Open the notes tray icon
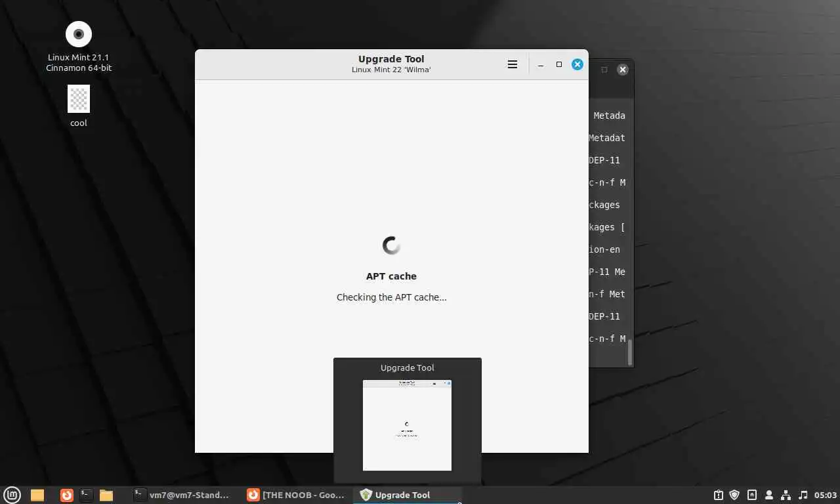This screenshot has width=840, height=504. [752, 495]
